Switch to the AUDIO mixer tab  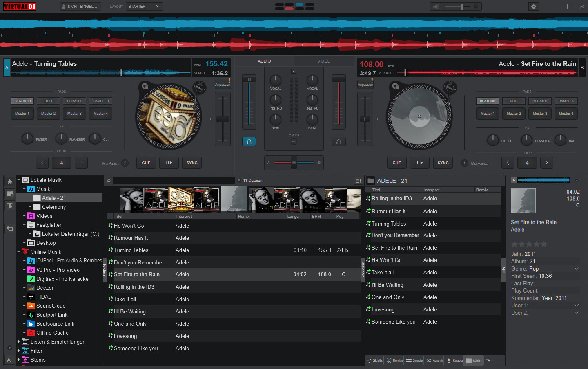264,61
